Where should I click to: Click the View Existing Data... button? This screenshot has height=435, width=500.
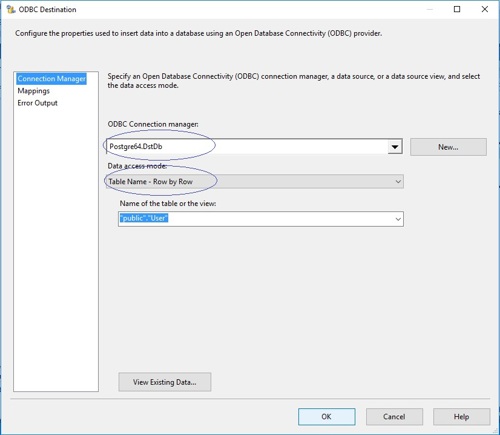pos(165,382)
